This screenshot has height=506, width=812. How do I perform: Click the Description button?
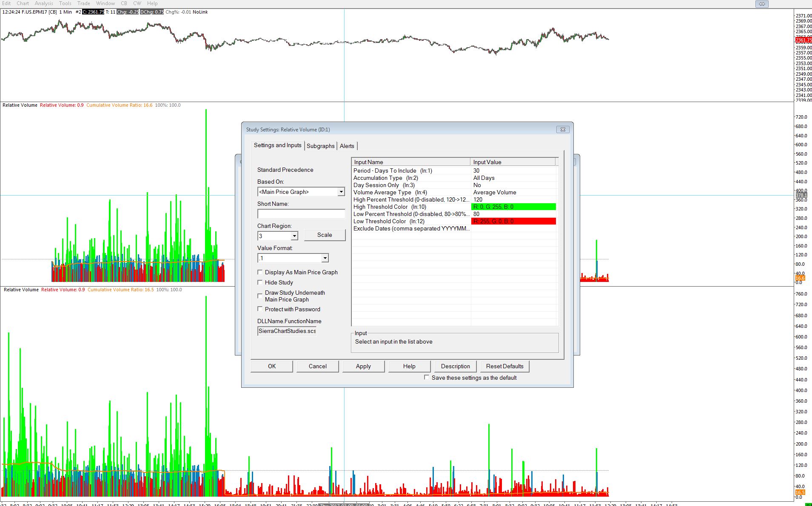click(x=456, y=367)
